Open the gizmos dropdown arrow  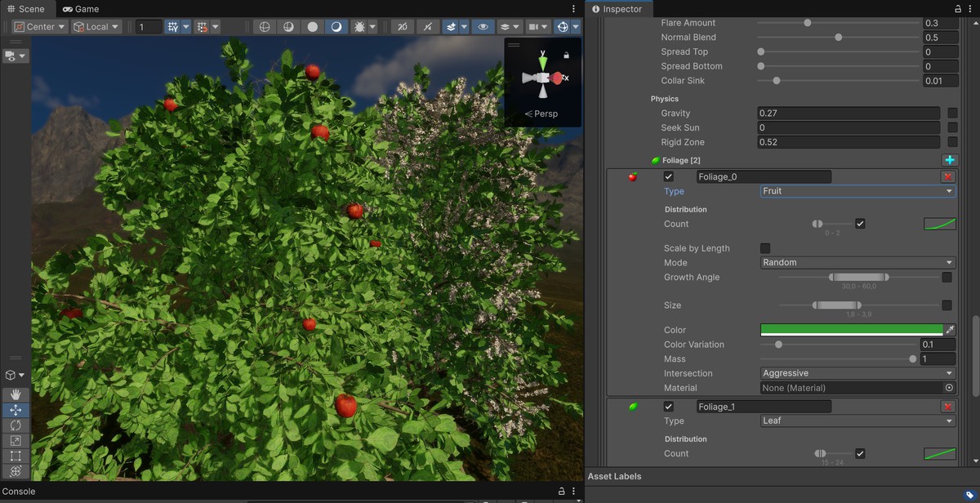pos(576,26)
